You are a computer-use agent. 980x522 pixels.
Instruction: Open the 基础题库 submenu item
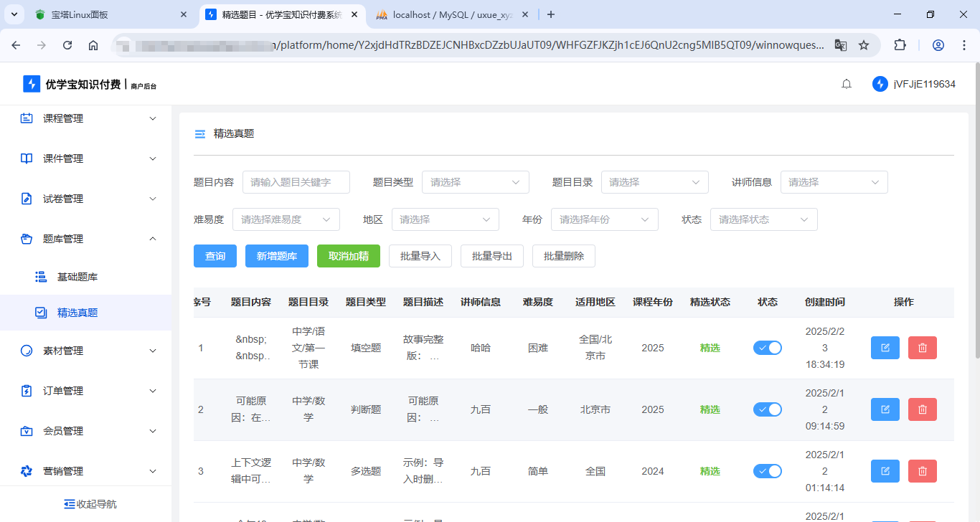click(77, 277)
